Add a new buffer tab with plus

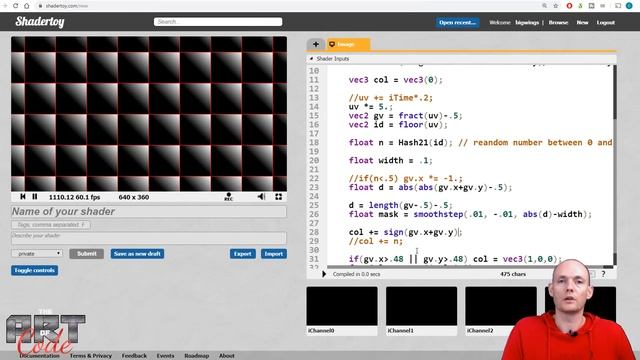click(316, 44)
